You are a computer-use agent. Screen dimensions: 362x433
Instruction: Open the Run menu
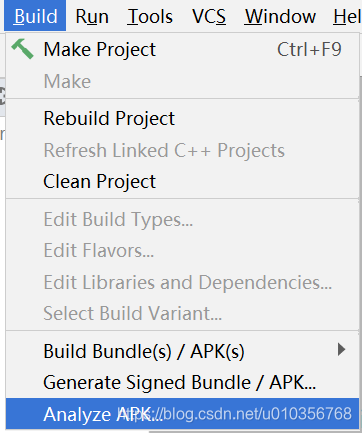coord(92,16)
